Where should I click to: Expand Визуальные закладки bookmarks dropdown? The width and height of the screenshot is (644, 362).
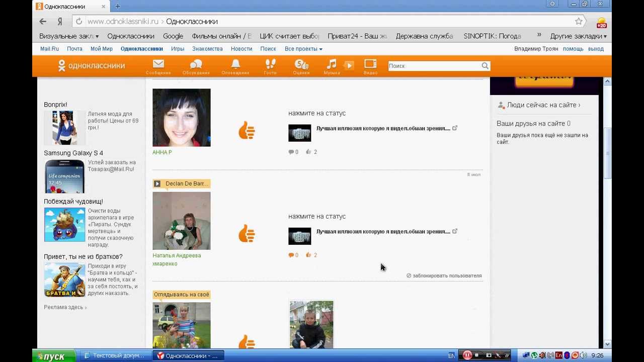tap(69, 36)
